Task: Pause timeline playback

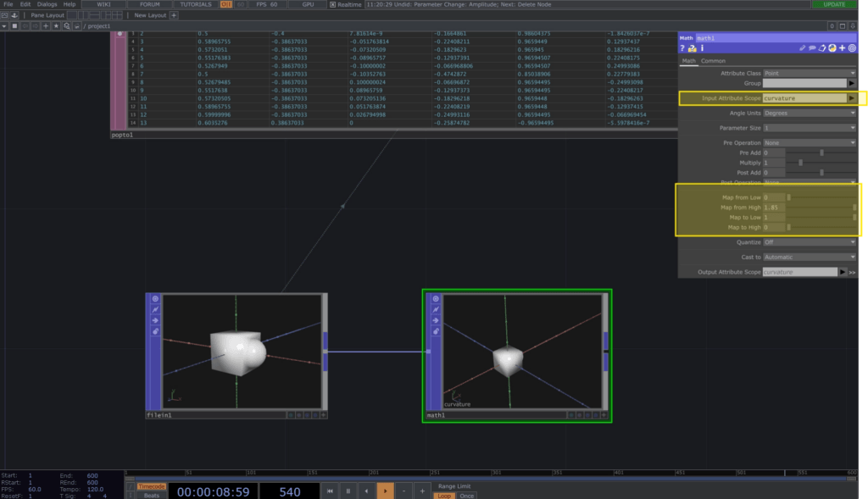Action: [348, 491]
